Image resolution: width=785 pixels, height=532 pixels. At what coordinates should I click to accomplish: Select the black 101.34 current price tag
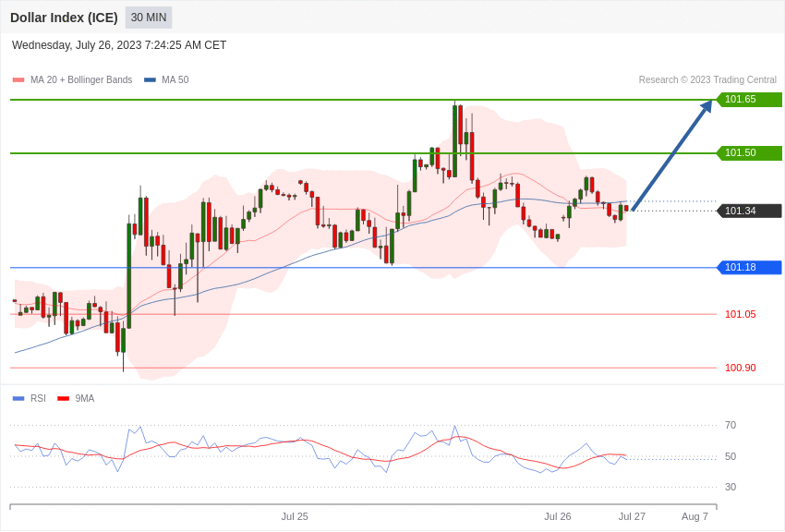click(x=749, y=211)
